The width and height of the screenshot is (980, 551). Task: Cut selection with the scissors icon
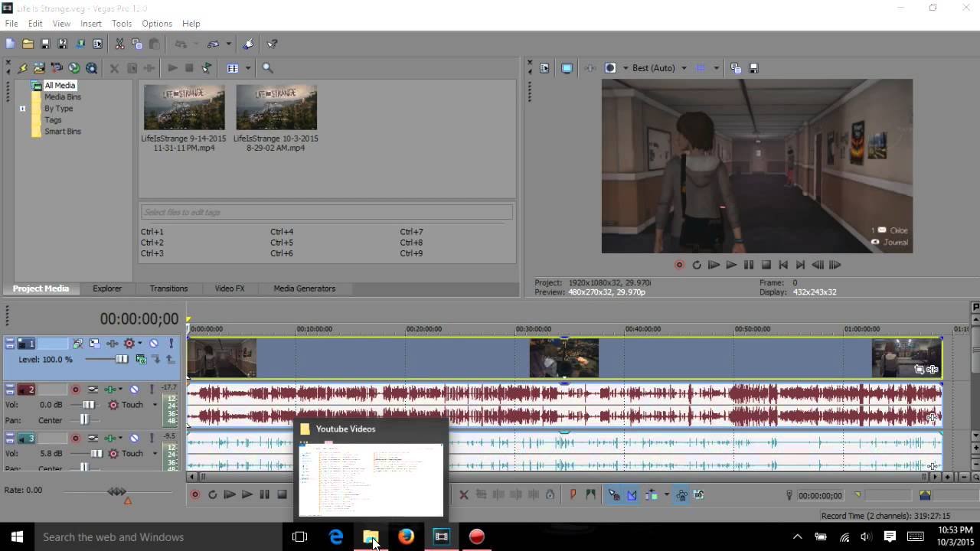[x=119, y=44]
